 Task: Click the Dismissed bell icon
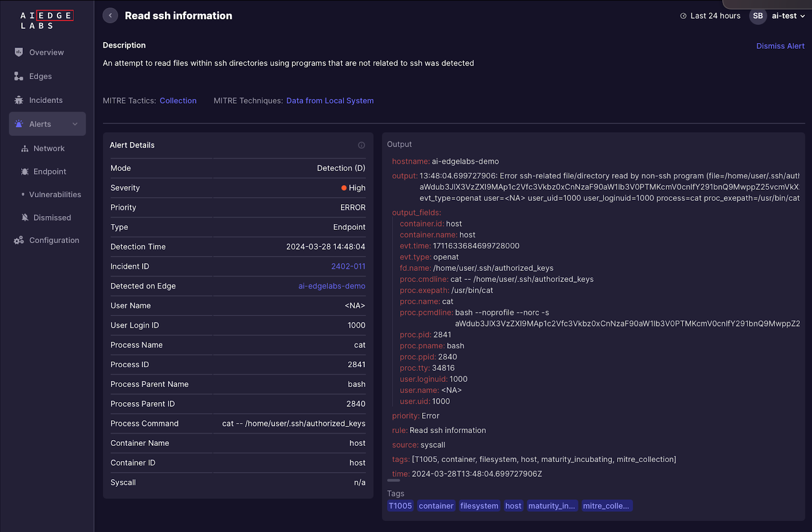25,218
